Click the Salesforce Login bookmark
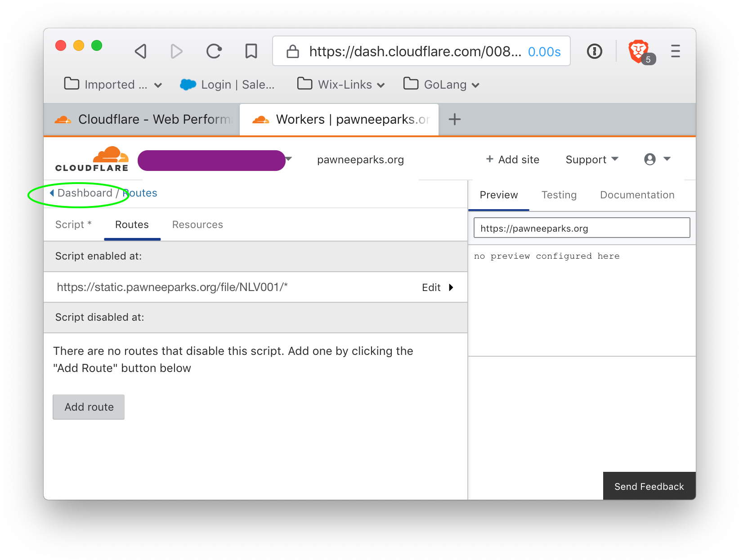Screen dimensions: 739x560 [x=227, y=85]
